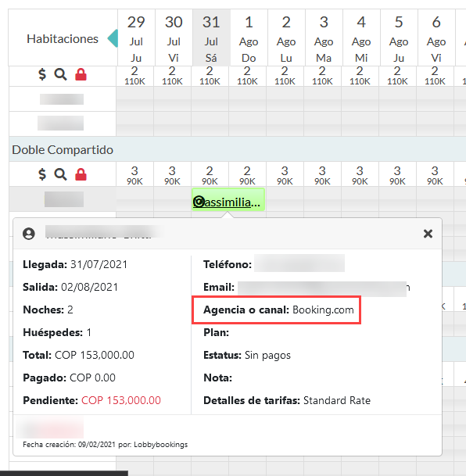This screenshot has width=466, height=476.
Task: Click the first blurred room name under 110K row
Action: tap(62, 99)
